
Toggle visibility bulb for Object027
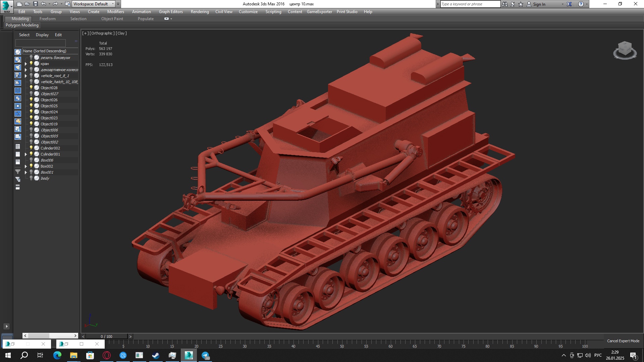click(x=31, y=94)
